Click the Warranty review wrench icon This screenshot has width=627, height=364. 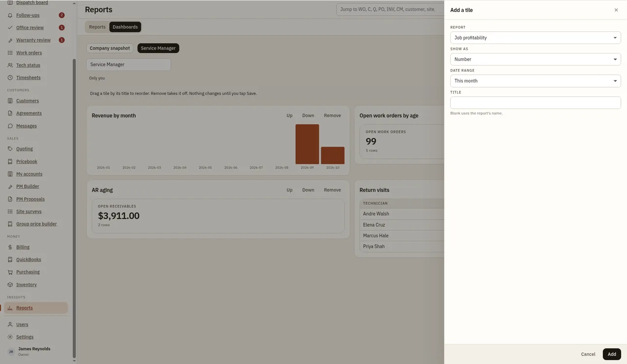tap(10, 40)
